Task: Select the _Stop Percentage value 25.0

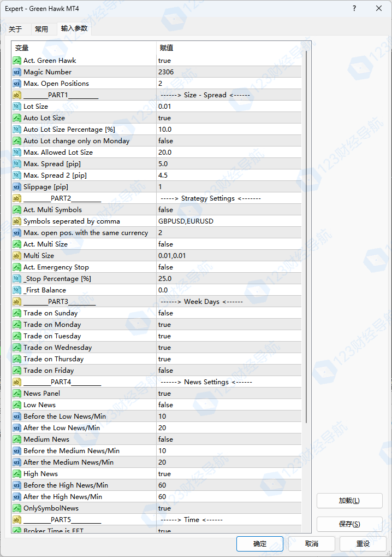Action: [165, 279]
